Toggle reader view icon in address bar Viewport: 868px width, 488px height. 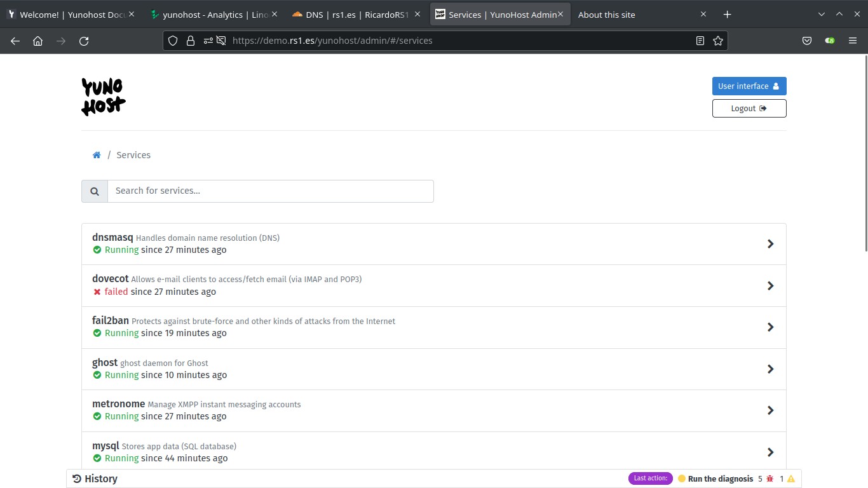pyautogui.click(x=700, y=41)
